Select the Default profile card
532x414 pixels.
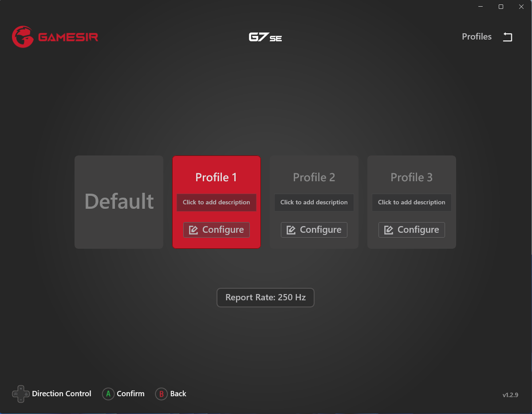pos(119,202)
